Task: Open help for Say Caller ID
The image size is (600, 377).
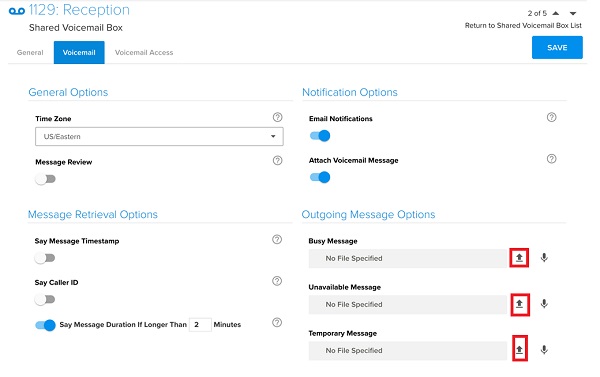Action: pos(277,281)
